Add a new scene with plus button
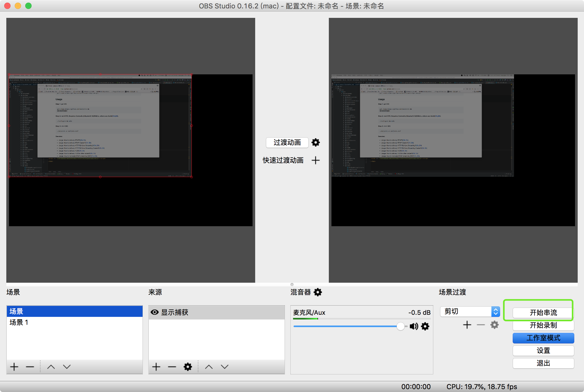The image size is (584, 392). 14,367
